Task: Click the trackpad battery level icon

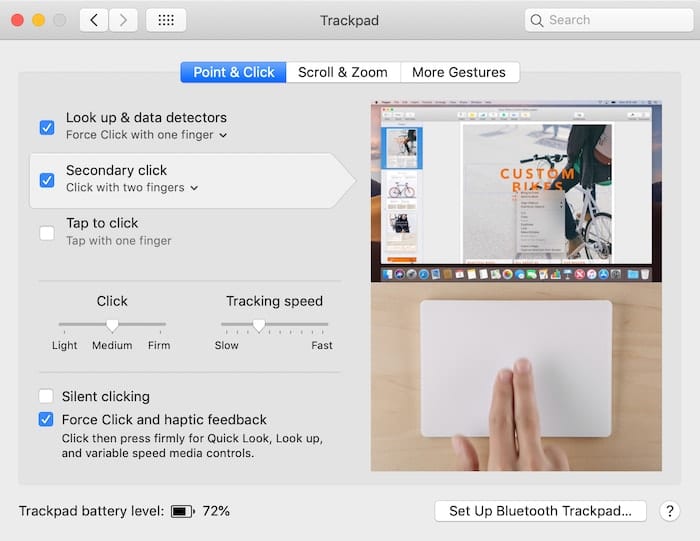Action: tap(182, 511)
